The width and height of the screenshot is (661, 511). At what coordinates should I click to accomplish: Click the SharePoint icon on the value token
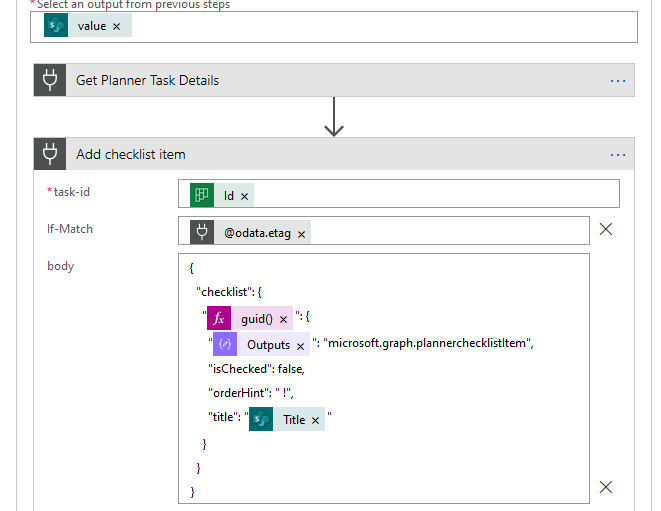click(x=57, y=27)
